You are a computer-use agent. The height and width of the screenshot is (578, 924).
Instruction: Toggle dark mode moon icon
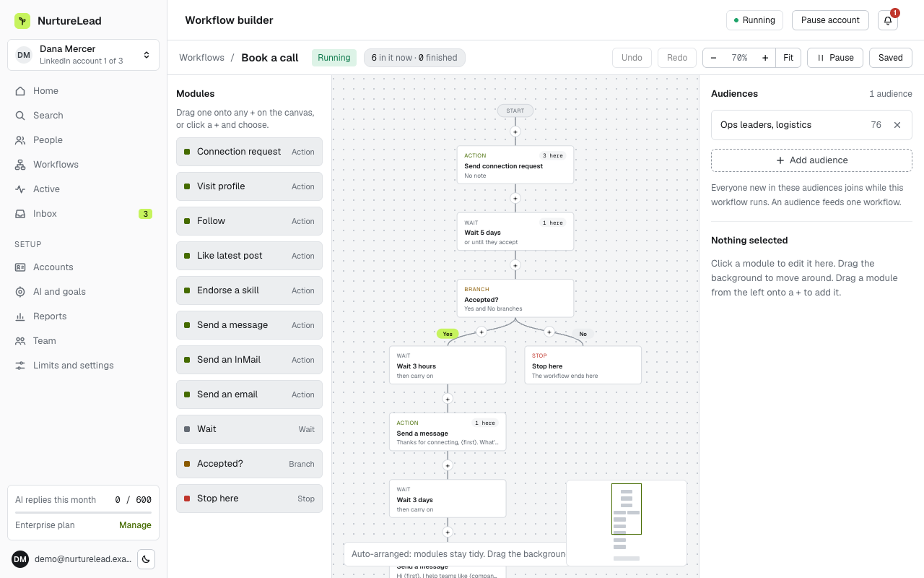pos(146,559)
